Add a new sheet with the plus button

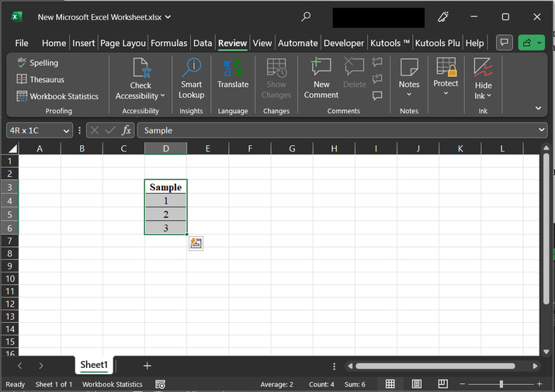coord(147,366)
